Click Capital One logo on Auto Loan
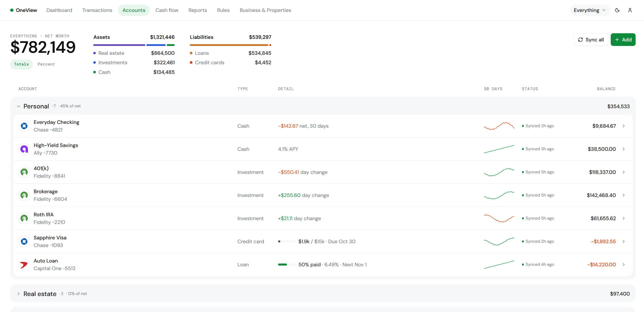 point(24,265)
